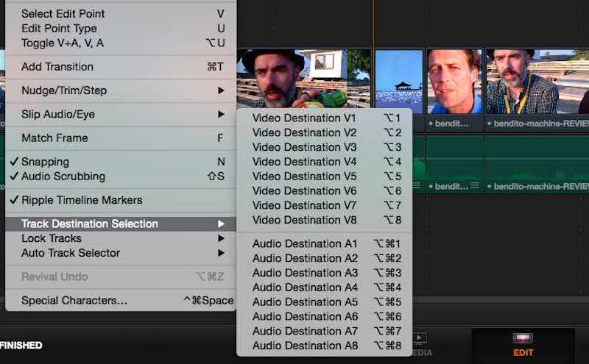Expand the Lock Tracks submenu

tap(121, 238)
